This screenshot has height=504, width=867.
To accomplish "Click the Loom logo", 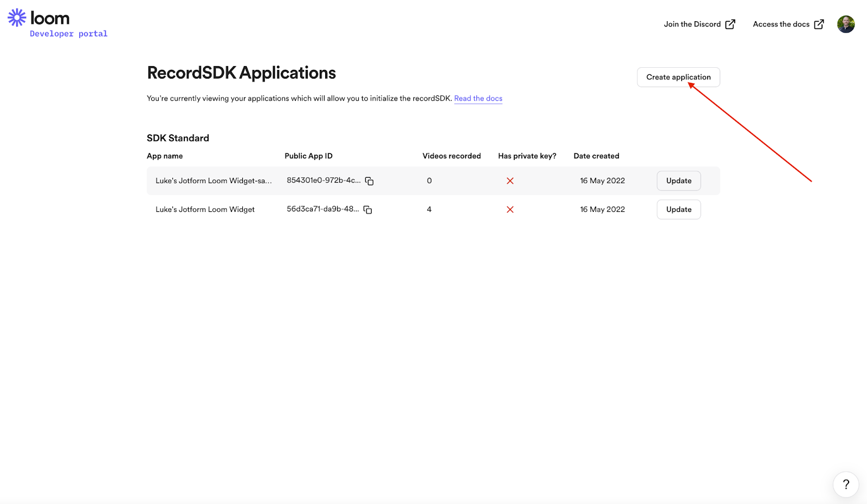I will point(38,18).
